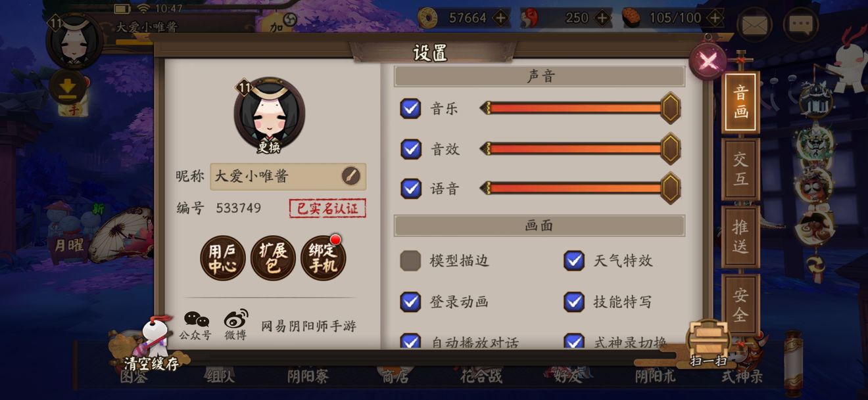Screen dimensions: 868x400
Task: Open the 用户中心 user center icon
Action: pyautogui.click(x=223, y=258)
